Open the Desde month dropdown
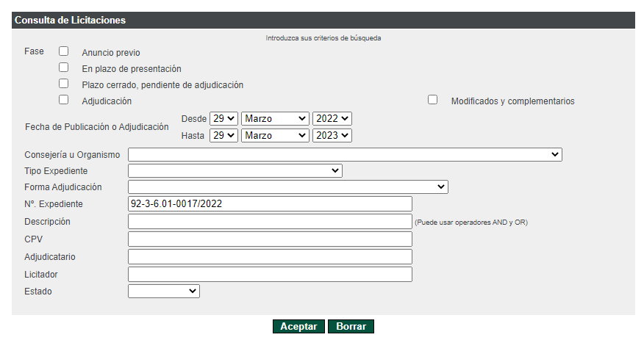 [275, 118]
